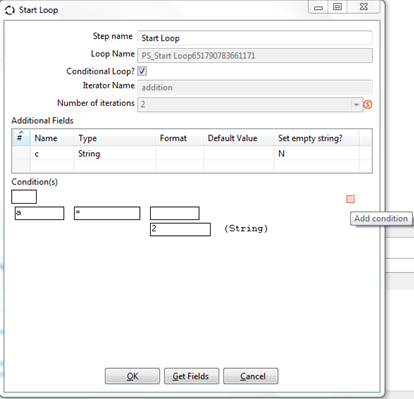Minimize the Start Loop dialog
Viewport: 414px width, 399px height.
[319, 7]
